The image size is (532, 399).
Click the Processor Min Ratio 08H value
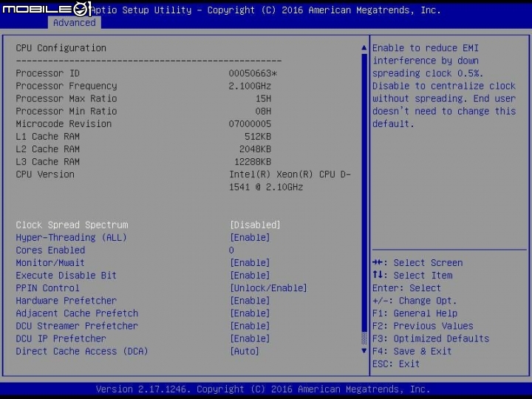pyautogui.click(x=263, y=112)
